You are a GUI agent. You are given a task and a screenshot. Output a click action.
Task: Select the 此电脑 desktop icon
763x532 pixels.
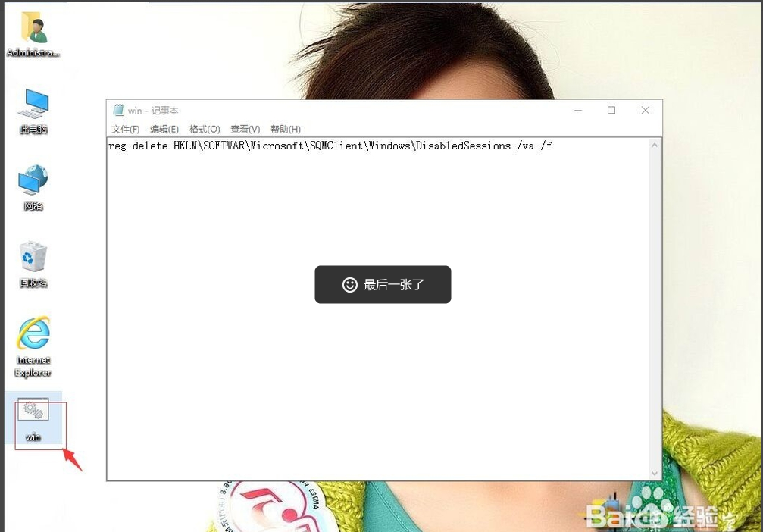tap(33, 111)
